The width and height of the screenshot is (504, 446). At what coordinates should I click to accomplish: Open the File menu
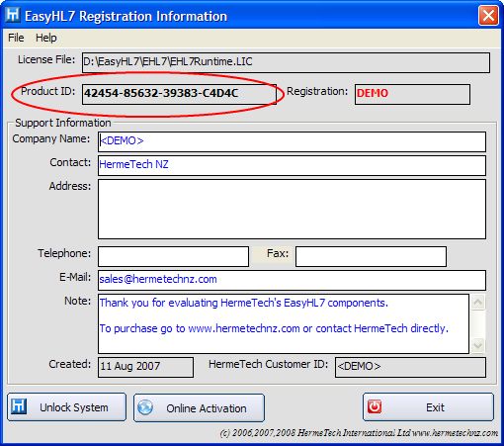click(16, 38)
